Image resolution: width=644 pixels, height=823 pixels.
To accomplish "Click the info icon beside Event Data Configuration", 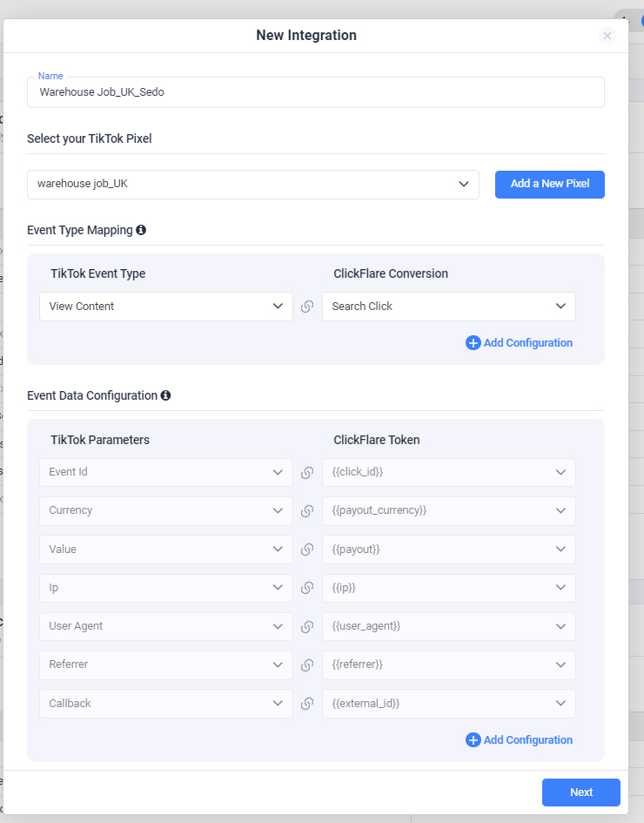I will coord(165,395).
